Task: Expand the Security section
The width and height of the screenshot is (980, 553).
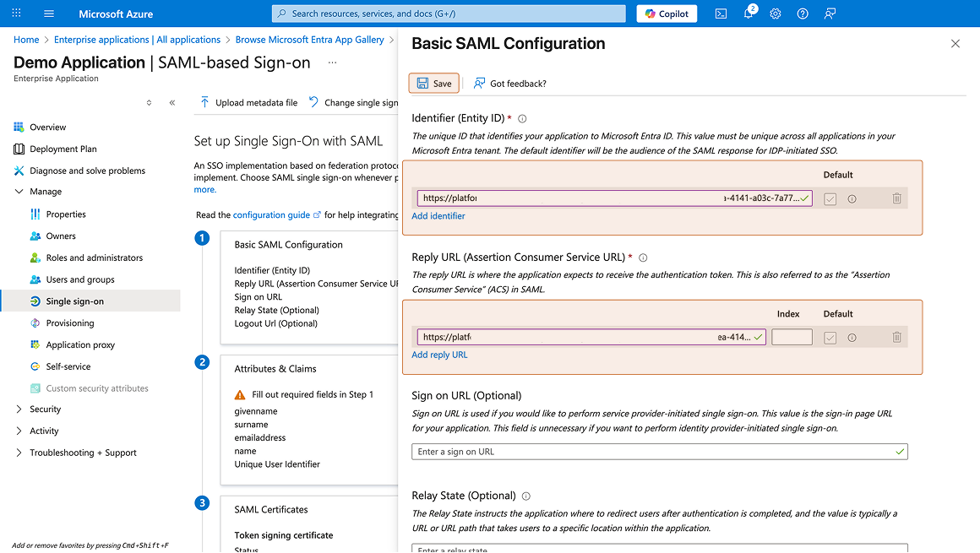Action: point(19,409)
